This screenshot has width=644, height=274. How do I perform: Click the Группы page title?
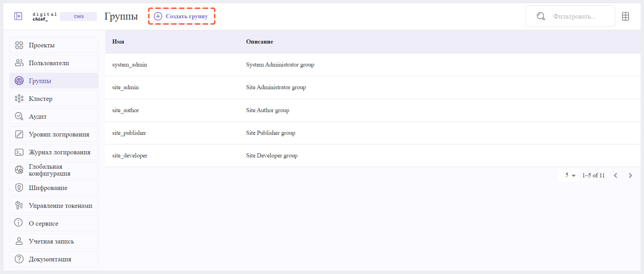[121, 16]
